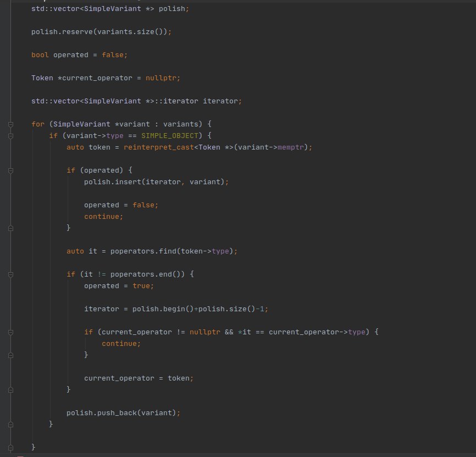Click 'current_operator->type' in the if condition
476x457 pixels.
point(317,332)
